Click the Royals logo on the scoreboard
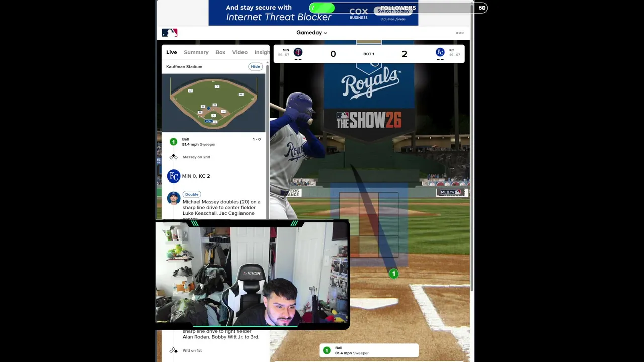The height and width of the screenshot is (362, 644). [440, 52]
